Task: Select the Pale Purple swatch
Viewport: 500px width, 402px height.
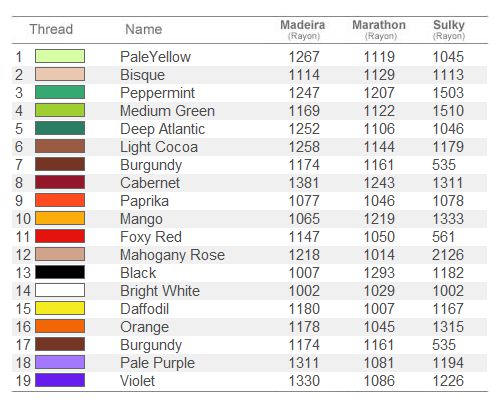Action: coord(60,362)
